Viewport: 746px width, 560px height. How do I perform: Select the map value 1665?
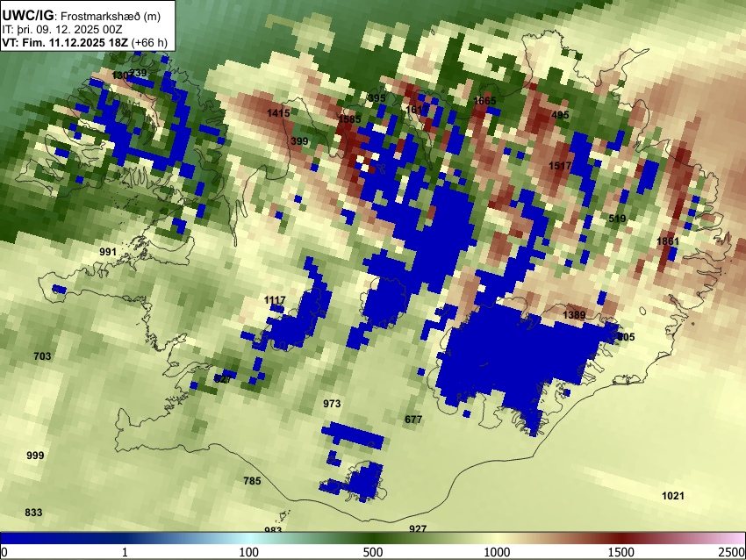point(484,101)
